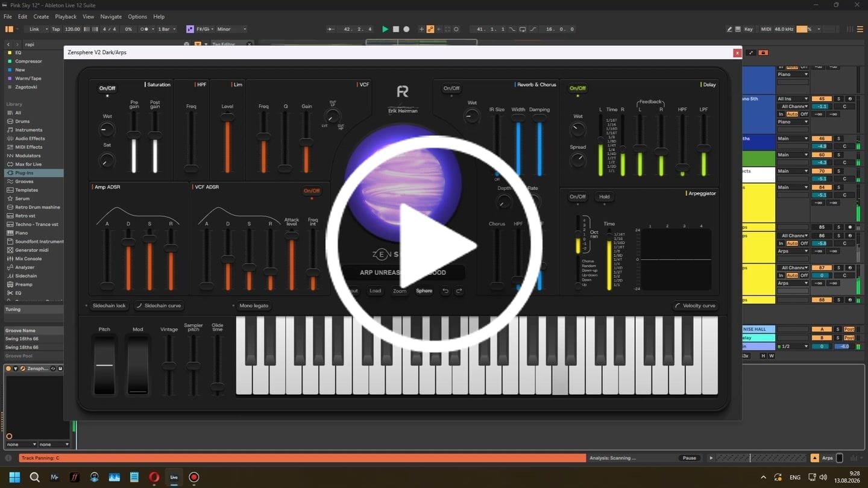Open the Edit menu
This screenshot has width=868, height=488.
(22, 17)
